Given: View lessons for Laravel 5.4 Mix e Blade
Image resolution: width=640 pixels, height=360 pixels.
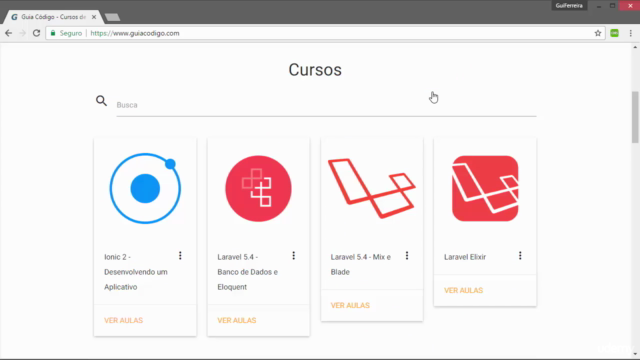Looking at the screenshot, I should (x=350, y=305).
